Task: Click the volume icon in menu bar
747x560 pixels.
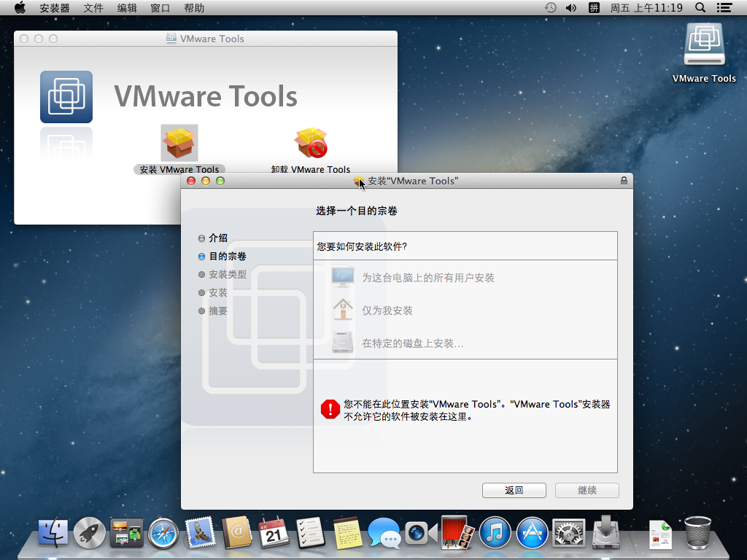Action: [570, 7]
